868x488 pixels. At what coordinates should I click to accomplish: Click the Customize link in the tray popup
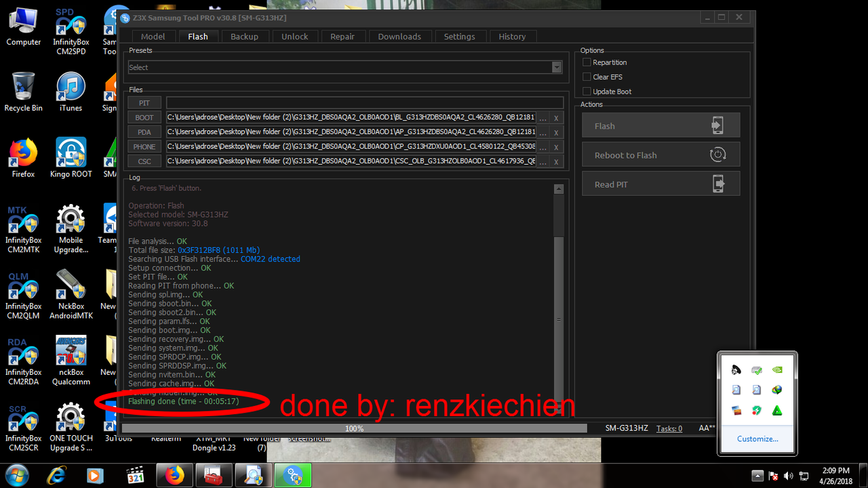tap(757, 439)
